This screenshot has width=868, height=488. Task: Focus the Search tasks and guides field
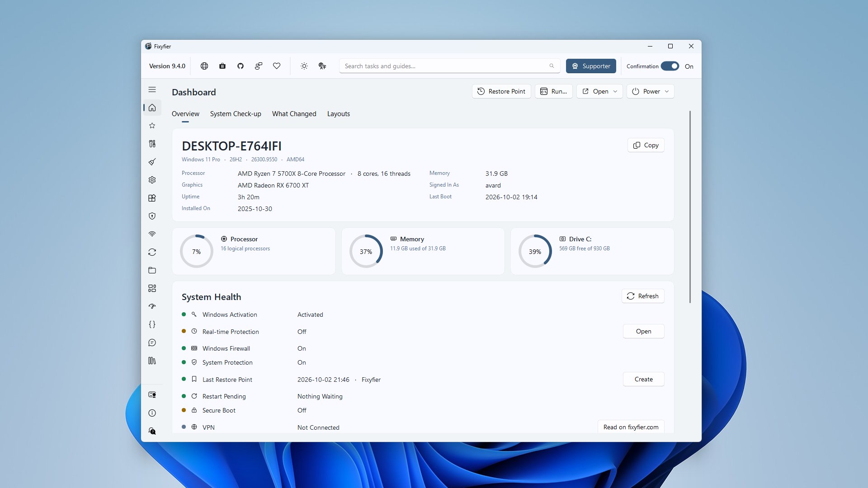tap(449, 66)
